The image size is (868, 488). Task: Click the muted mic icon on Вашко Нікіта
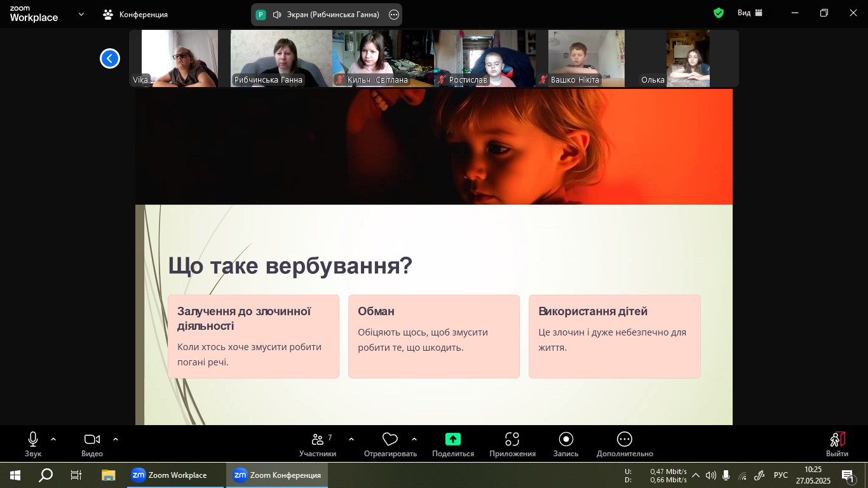point(543,80)
